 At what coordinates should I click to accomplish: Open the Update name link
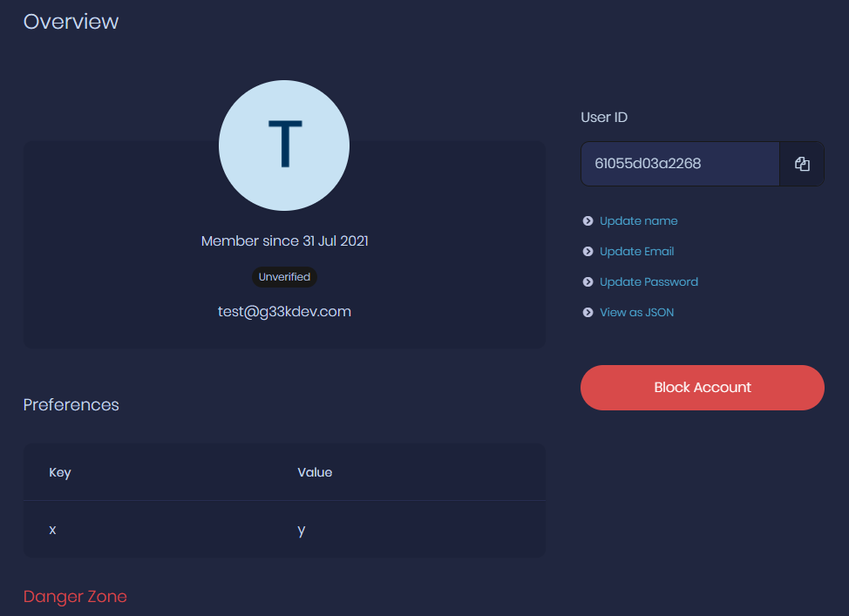point(638,220)
